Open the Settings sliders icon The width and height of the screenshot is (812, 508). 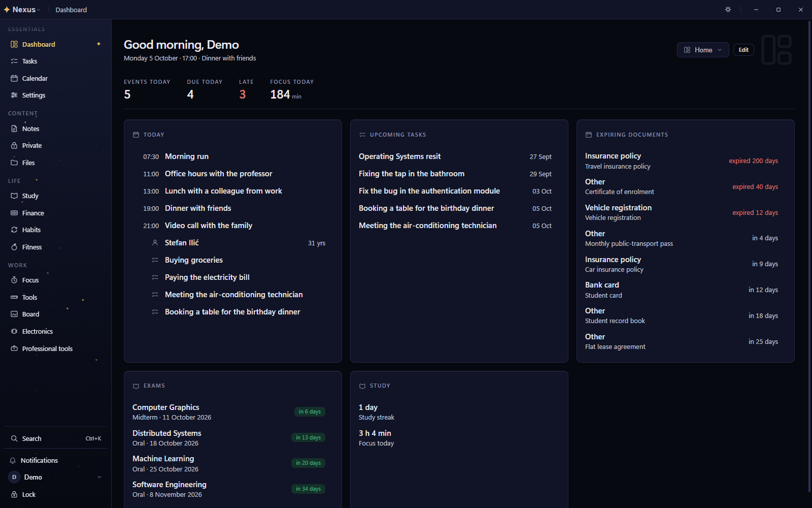pyautogui.click(x=14, y=95)
